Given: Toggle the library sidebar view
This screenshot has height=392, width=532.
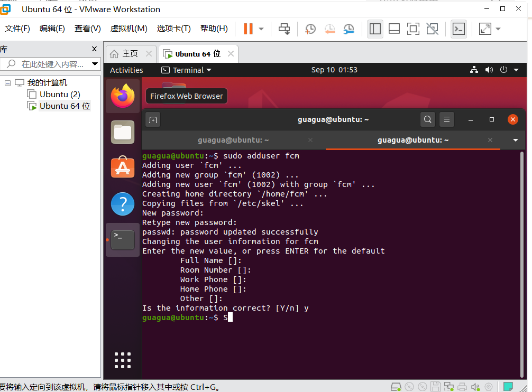Looking at the screenshot, I should coord(375,29).
